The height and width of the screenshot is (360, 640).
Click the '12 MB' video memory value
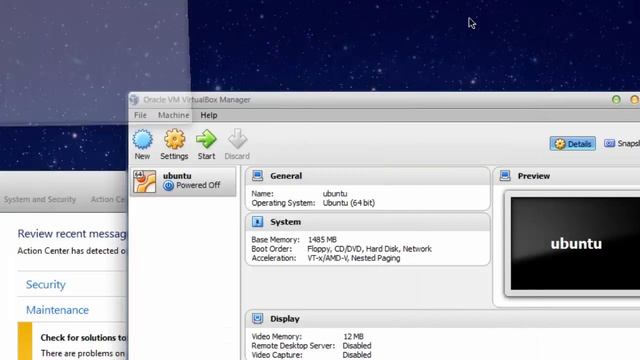click(353, 337)
